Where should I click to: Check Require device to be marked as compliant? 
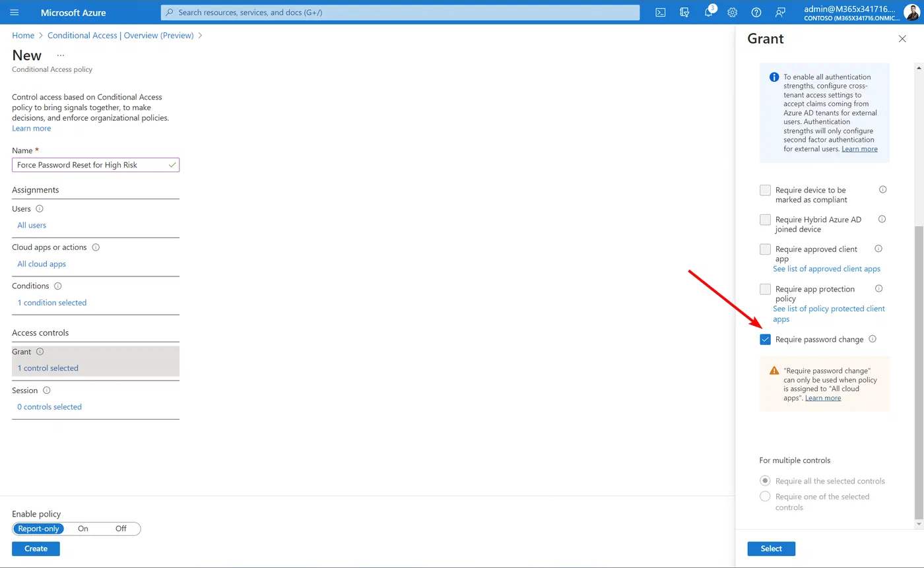(x=766, y=190)
